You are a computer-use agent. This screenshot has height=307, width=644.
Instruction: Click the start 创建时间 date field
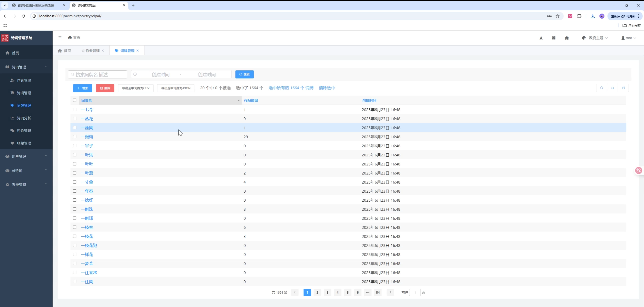click(160, 74)
